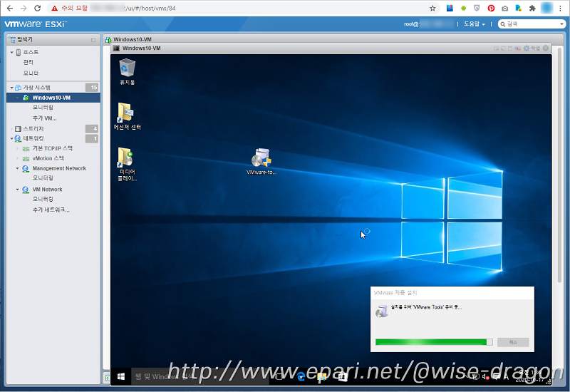Collapse the Management Network node arrow
Image resolution: width=570 pixels, height=392 pixels.
coord(17,168)
